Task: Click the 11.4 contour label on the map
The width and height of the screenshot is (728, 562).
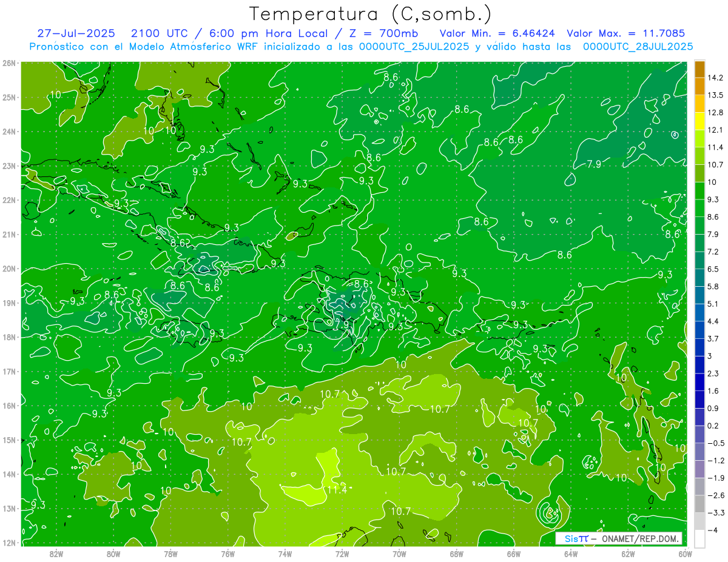Action: tap(337, 490)
